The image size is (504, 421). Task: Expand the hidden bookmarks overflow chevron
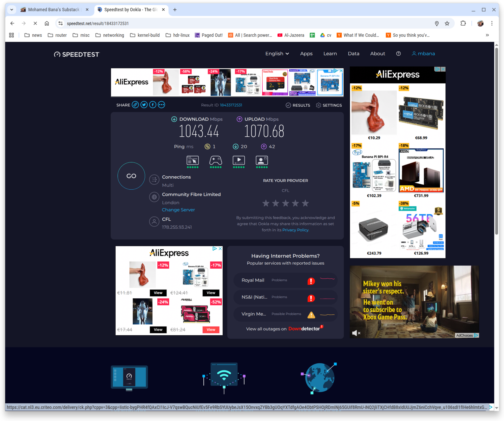click(x=487, y=35)
